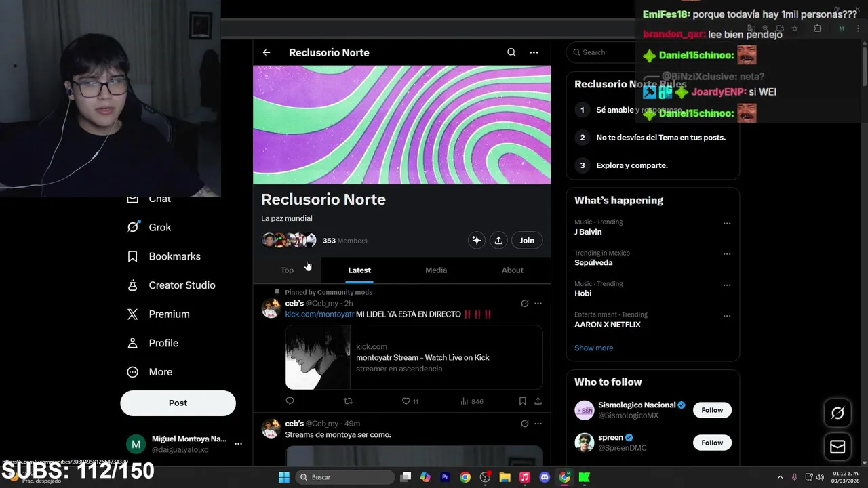Open ceb's avatar on the pinned post
Image resolution: width=868 pixels, height=488 pixels.
tap(271, 308)
